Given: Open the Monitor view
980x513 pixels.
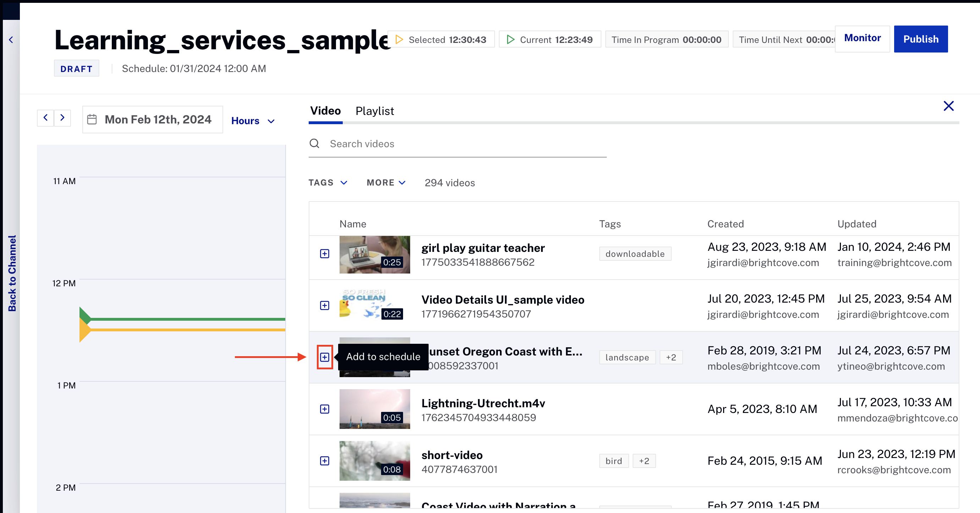Looking at the screenshot, I should [x=862, y=38].
